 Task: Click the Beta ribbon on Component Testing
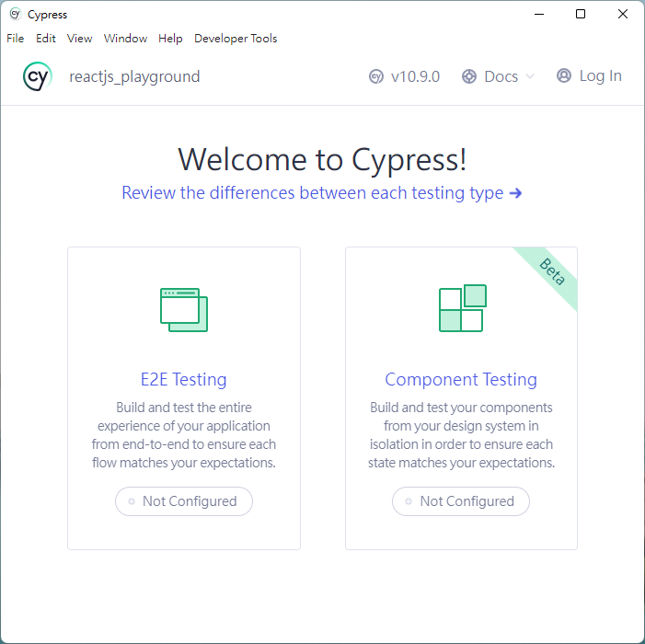pos(551,272)
